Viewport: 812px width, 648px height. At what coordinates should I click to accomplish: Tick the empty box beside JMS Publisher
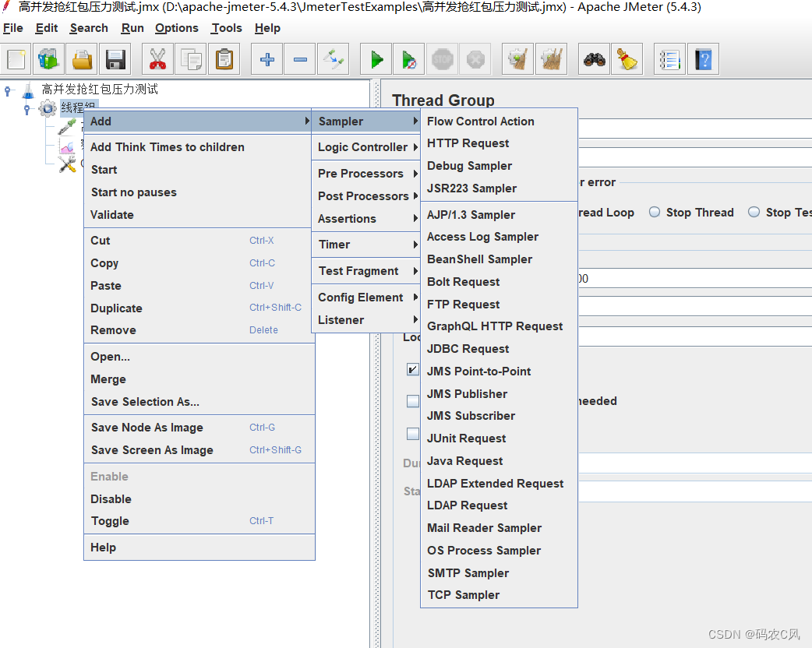click(413, 401)
